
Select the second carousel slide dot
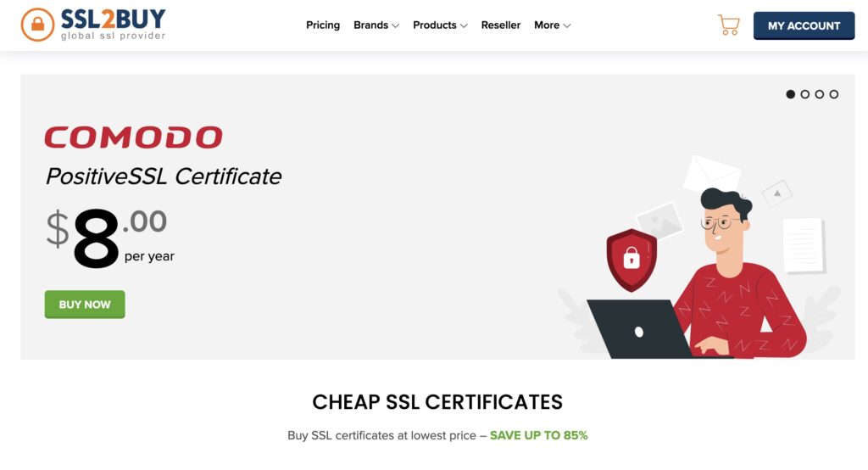(805, 94)
